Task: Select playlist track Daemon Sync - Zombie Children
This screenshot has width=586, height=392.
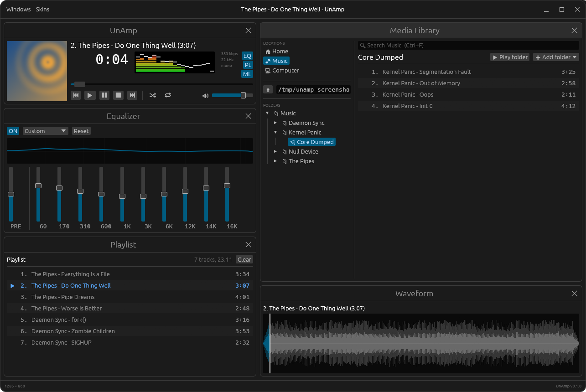Action: tap(130, 331)
